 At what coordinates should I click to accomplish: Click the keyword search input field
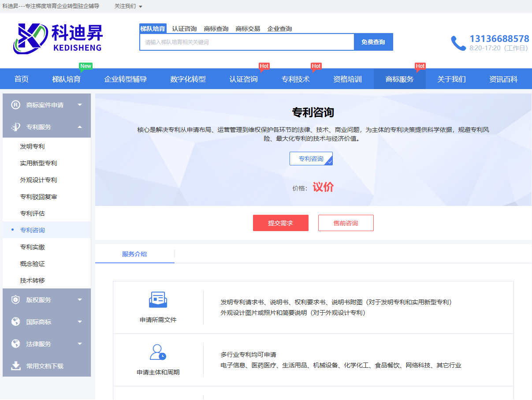click(247, 42)
